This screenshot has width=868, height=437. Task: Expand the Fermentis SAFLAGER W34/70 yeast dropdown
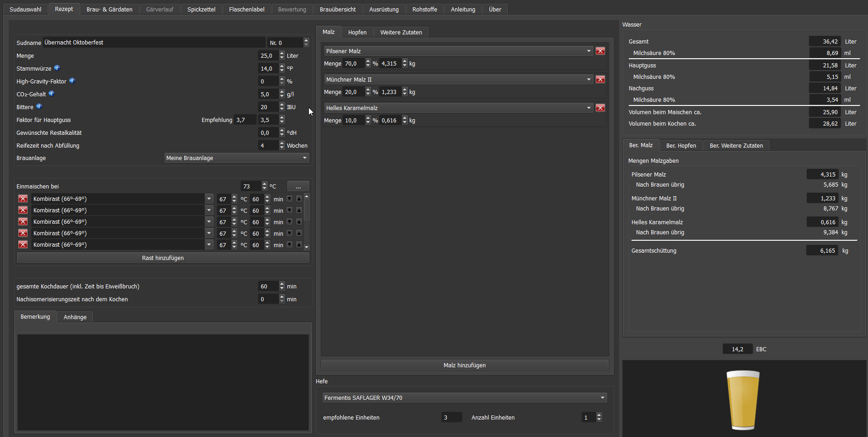[x=464, y=398]
